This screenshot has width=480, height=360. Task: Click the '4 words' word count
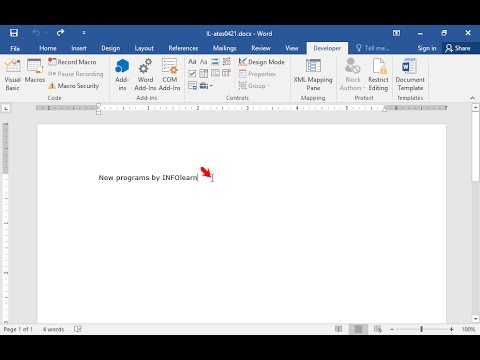[53, 329]
